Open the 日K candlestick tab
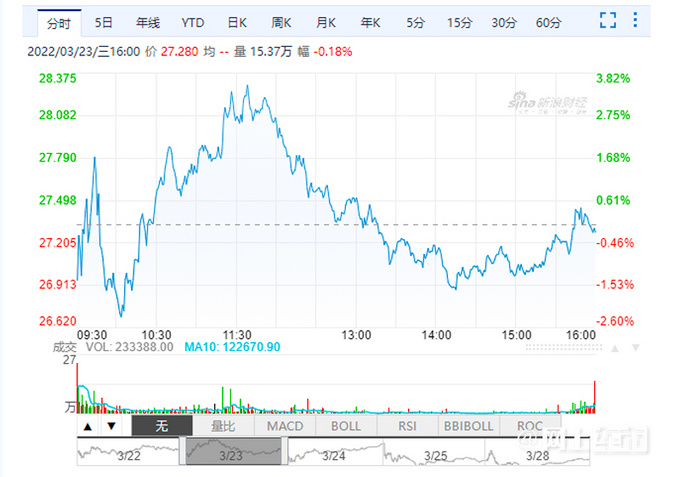This screenshot has height=477, width=680. coord(237,23)
